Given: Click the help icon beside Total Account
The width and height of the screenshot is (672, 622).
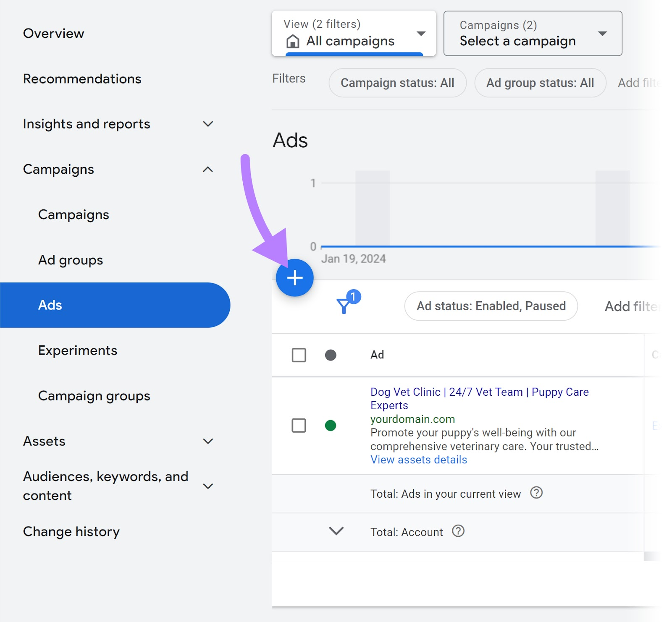Looking at the screenshot, I should pyautogui.click(x=458, y=531).
